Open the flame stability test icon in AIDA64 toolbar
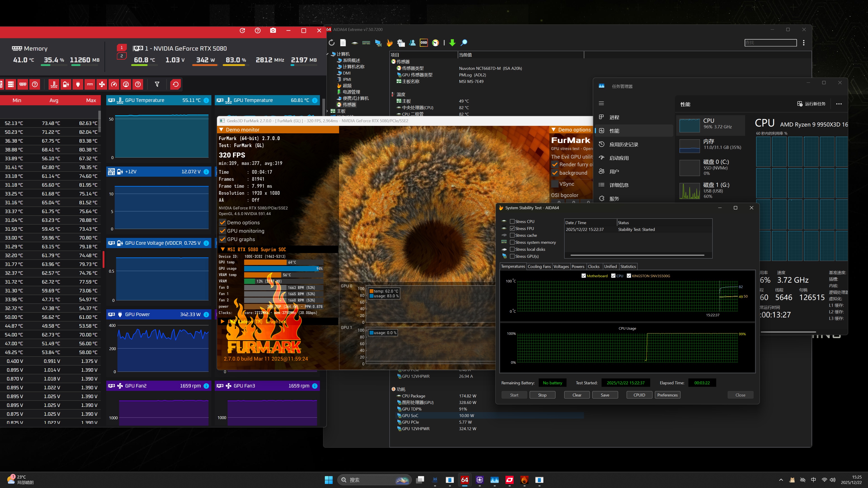The image size is (868, 488). click(389, 42)
